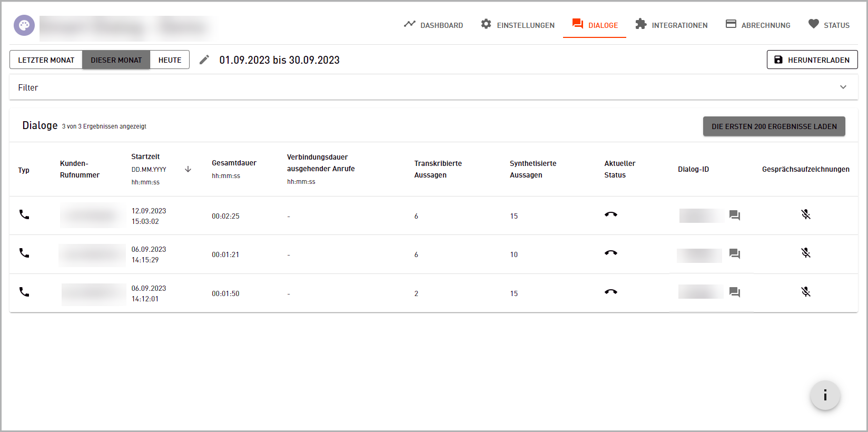Click hung-up status icon in 14:15:29 row
Screen dimensions: 868x432
(x=611, y=253)
